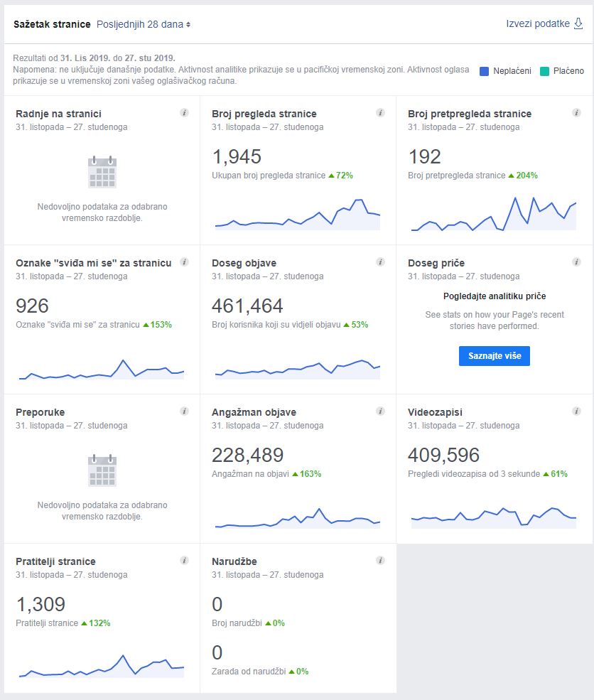The width and height of the screenshot is (594, 700).
Task: Click the Izvezi podatke export link
Action: point(538,23)
